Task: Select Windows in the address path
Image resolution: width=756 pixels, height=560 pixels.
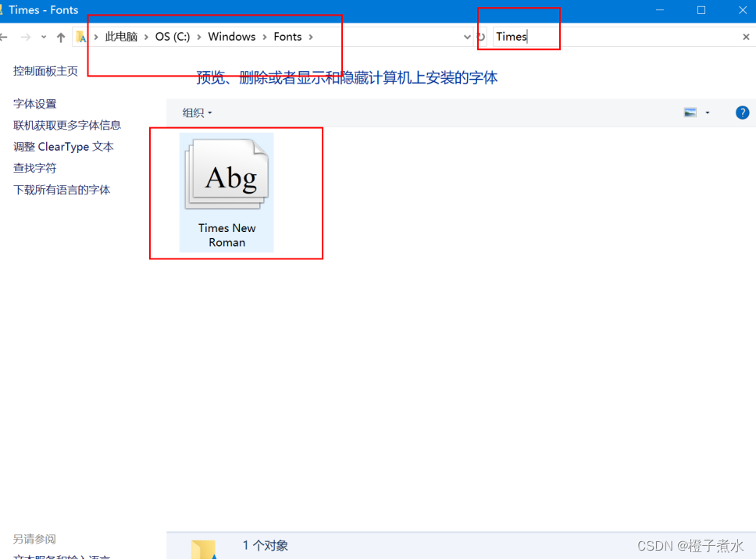Action: (x=232, y=37)
